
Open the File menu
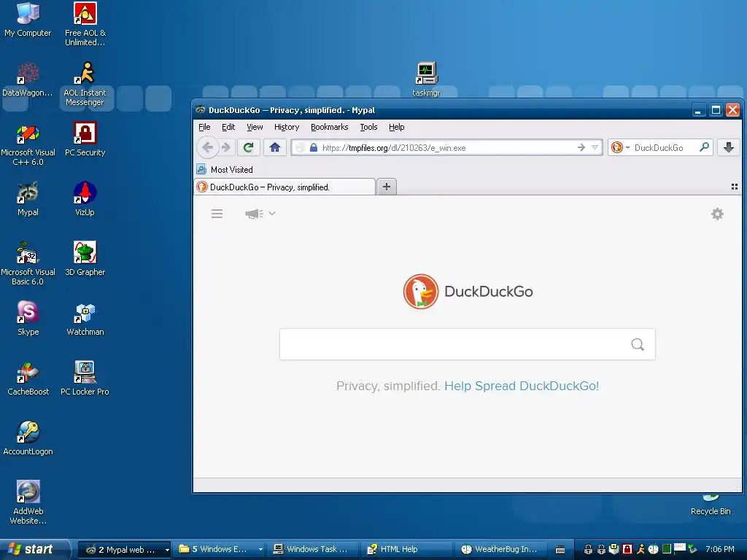point(204,127)
